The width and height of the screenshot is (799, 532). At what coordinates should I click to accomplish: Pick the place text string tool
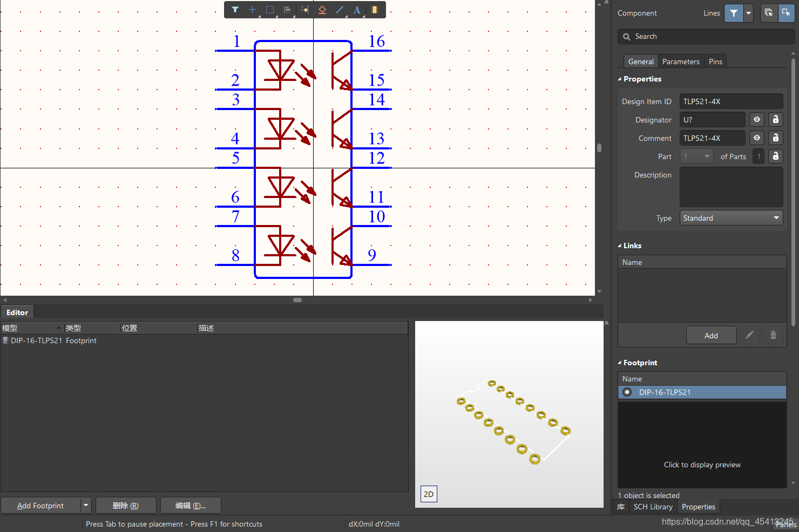[357, 10]
